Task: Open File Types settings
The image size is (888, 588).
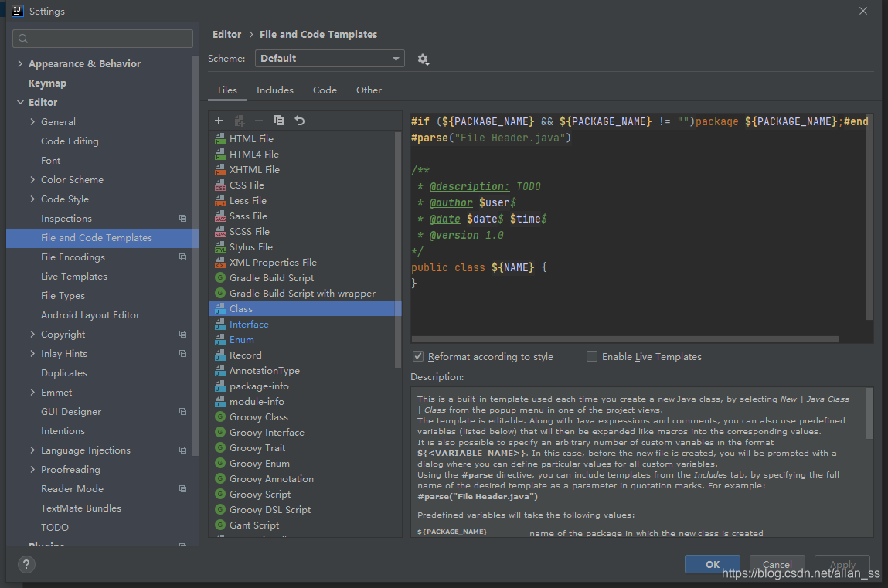Action: coord(63,295)
